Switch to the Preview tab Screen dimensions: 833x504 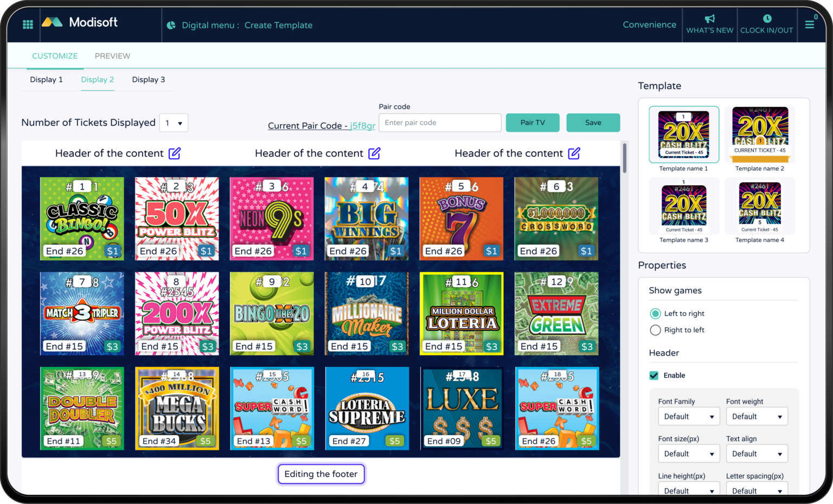point(112,56)
